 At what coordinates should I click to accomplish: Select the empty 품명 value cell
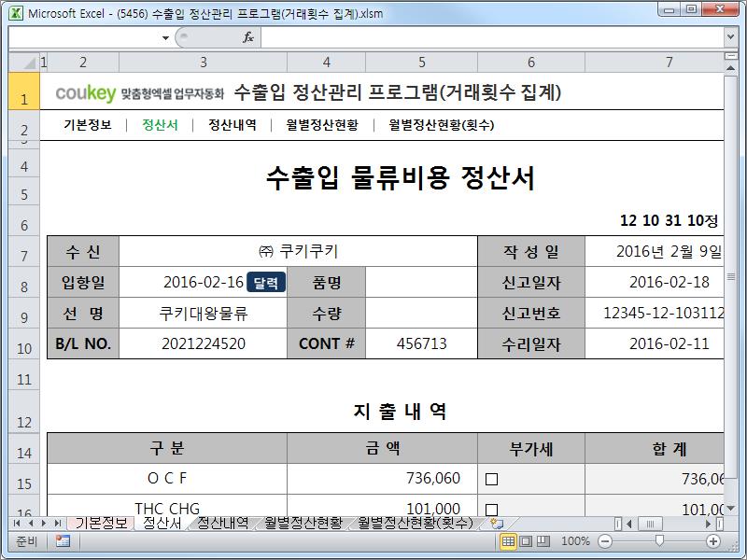pyautogui.click(x=422, y=282)
